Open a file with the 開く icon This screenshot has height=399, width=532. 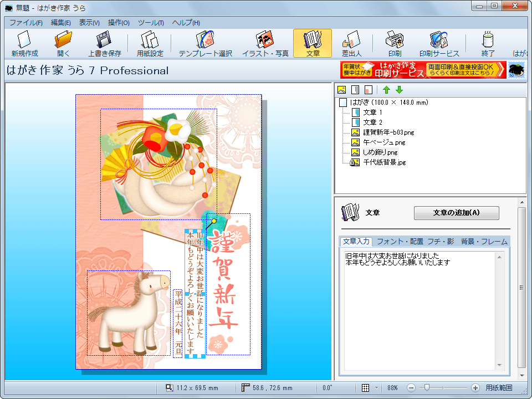(x=63, y=43)
